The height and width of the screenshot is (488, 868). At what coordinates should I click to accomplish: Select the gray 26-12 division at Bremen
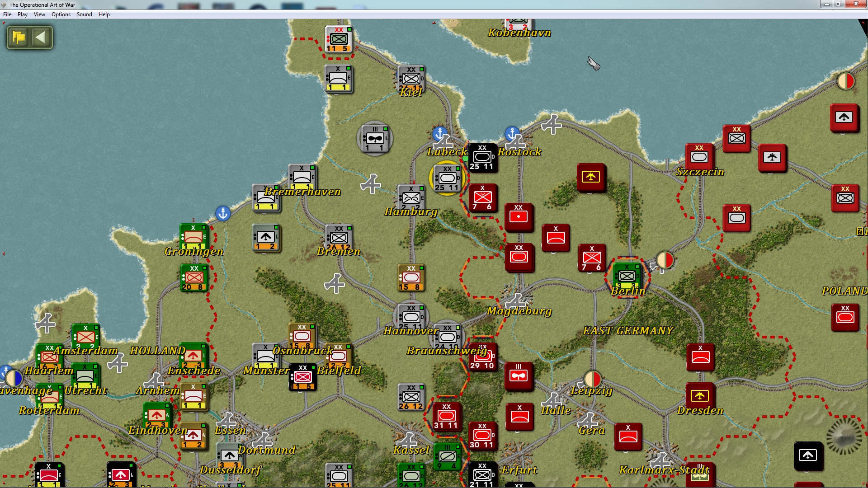pos(339,238)
